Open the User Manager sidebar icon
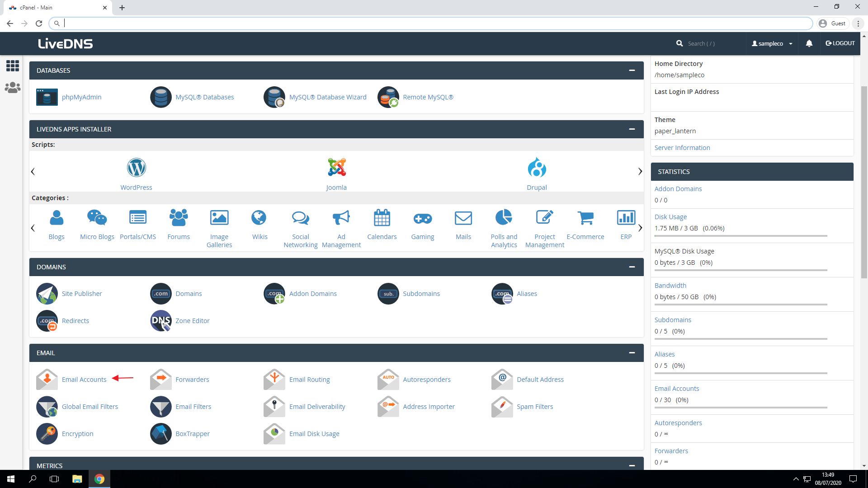The height and width of the screenshot is (488, 868). pyautogui.click(x=13, y=88)
